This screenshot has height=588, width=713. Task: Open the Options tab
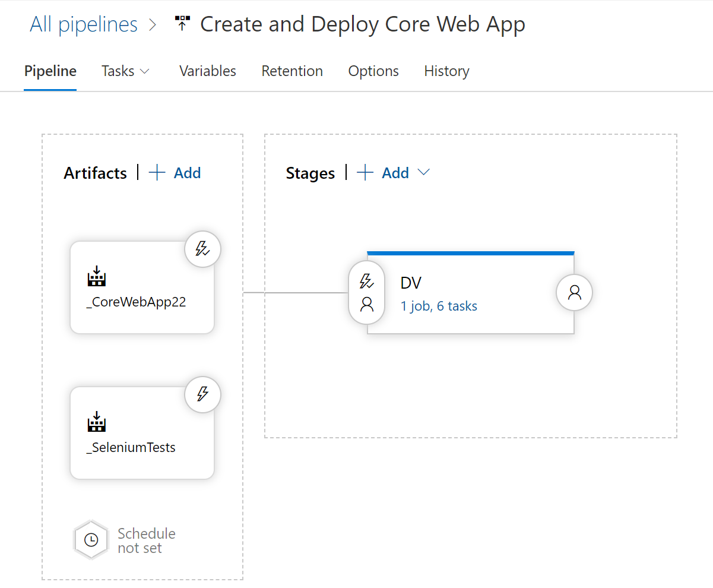tap(373, 71)
